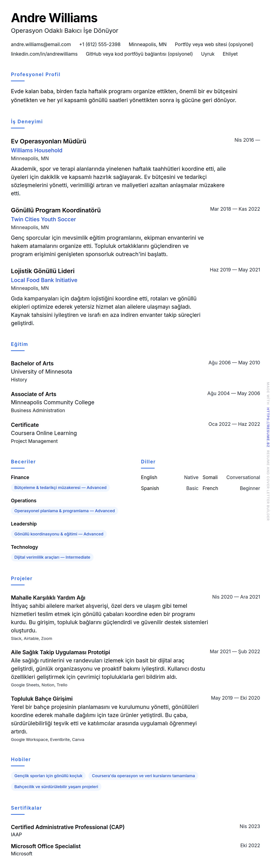Open the linkedin.com/in/andrewilliams profile link
The image size is (271, 868).
tap(44, 54)
